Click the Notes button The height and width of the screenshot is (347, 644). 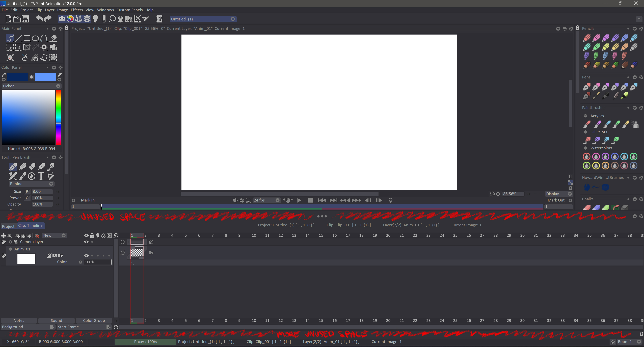(x=19, y=321)
